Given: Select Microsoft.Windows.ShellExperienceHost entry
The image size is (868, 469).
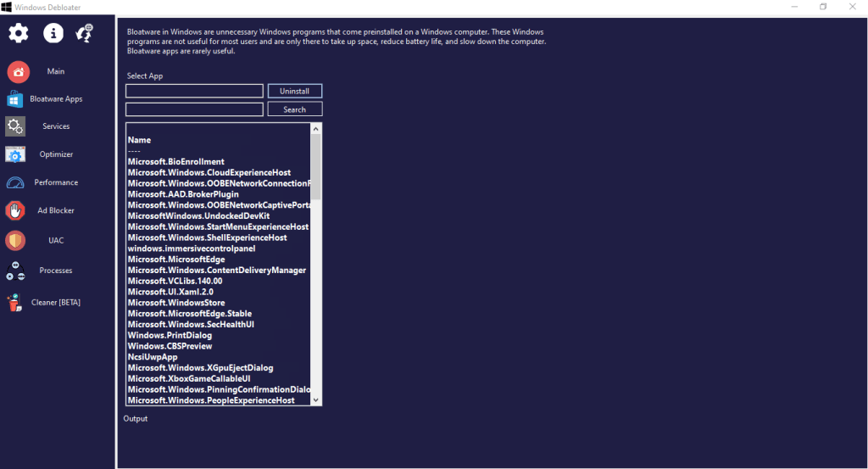Looking at the screenshot, I should click(207, 237).
